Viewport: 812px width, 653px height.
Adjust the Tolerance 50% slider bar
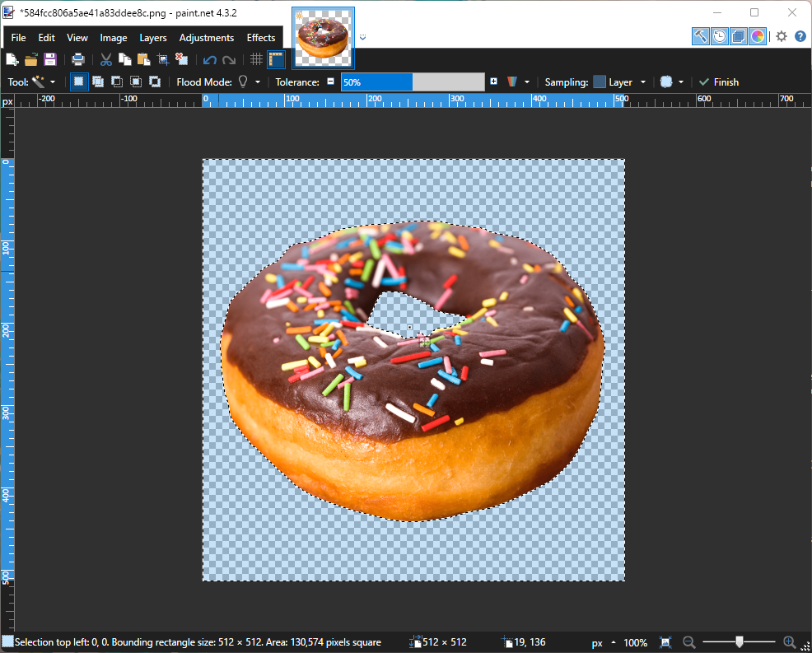[x=413, y=82]
